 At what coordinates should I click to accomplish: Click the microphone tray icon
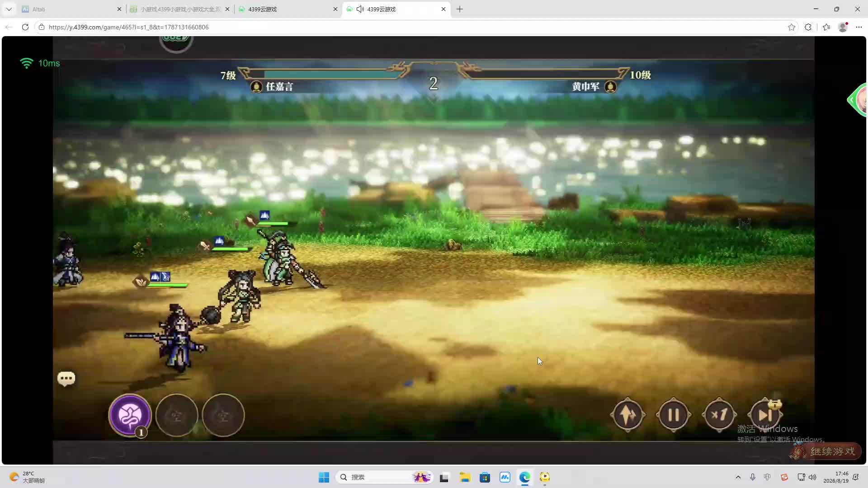click(x=753, y=477)
